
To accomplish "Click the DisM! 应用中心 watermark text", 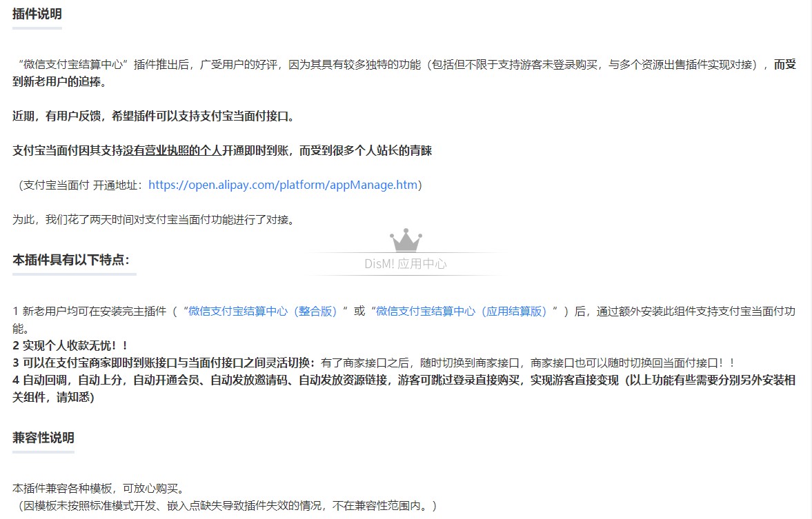I will [x=406, y=264].
